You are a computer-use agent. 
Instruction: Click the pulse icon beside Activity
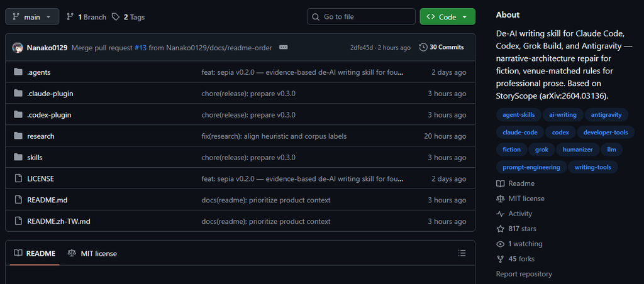500,214
